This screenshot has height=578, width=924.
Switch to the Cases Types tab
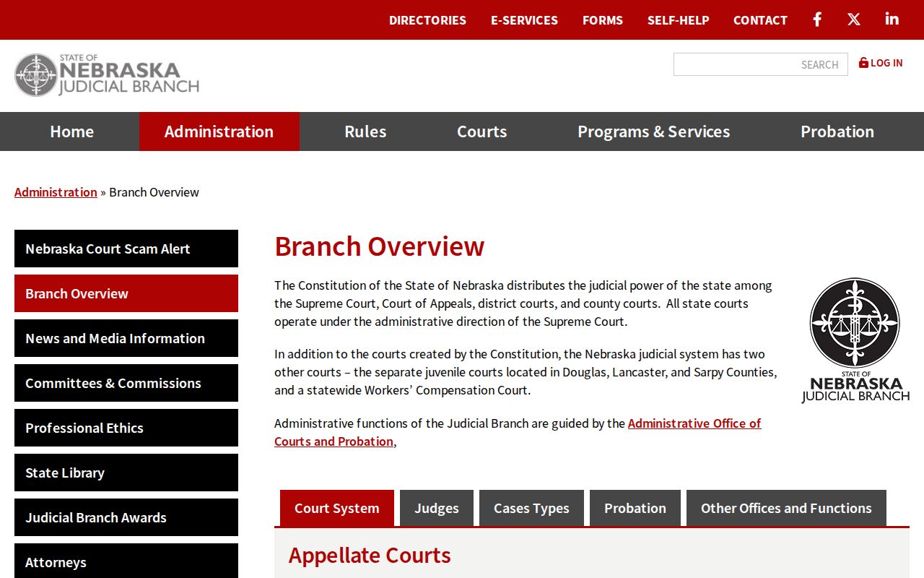[531, 508]
